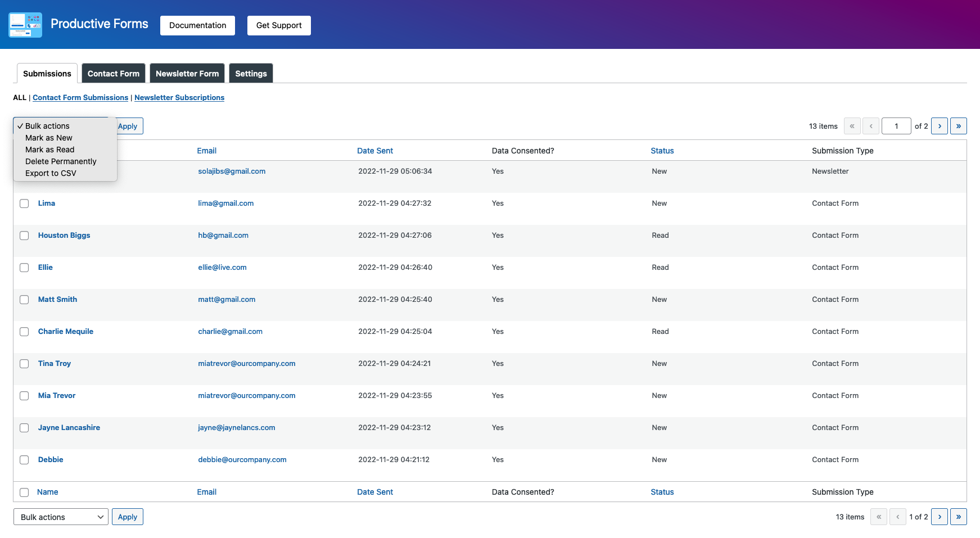Viewport: 980px width, 538px height.
Task: Use bottom pagination last-page double arrow
Action: pos(959,517)
